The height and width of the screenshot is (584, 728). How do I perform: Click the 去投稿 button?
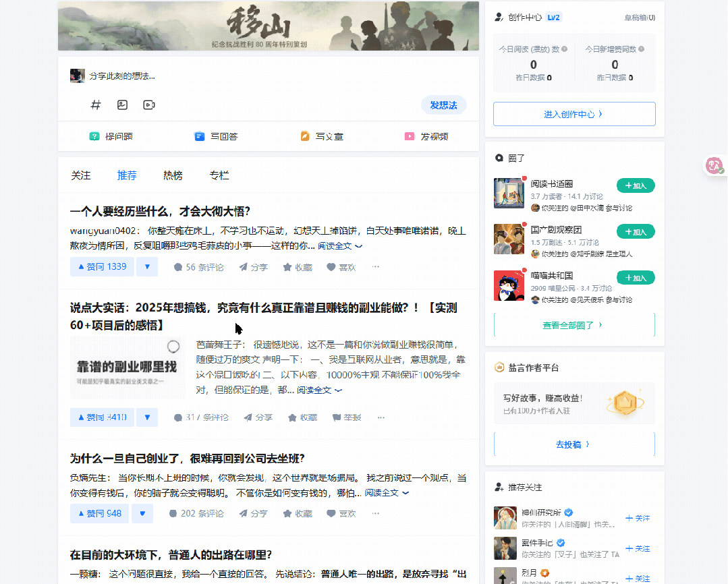[574, 444]
